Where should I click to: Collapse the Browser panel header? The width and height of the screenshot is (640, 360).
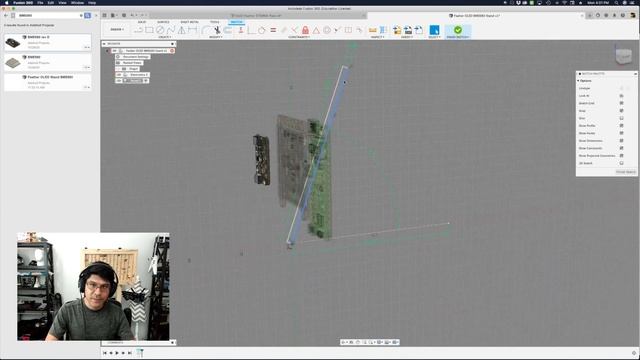(x=104, y=44)
